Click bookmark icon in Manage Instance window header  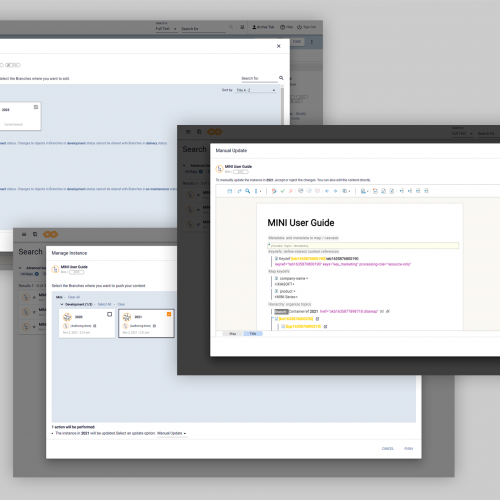pyautogui.click(x=35, y=234)
